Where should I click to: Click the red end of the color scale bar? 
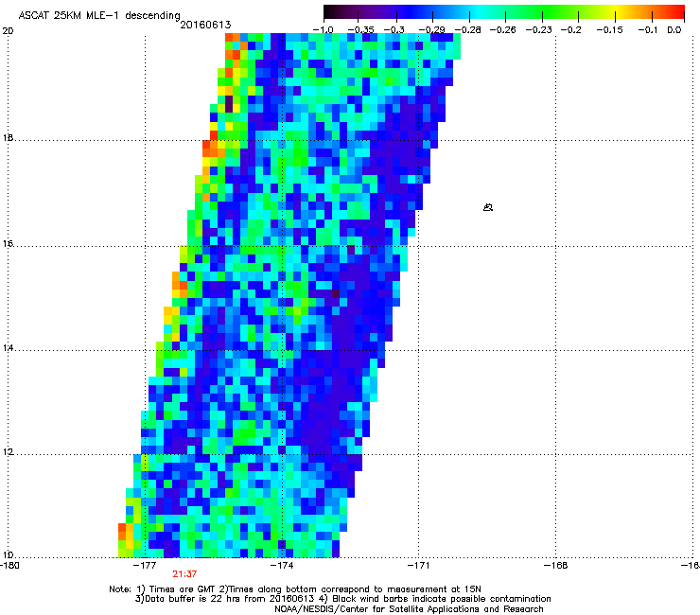click(676, 12)
